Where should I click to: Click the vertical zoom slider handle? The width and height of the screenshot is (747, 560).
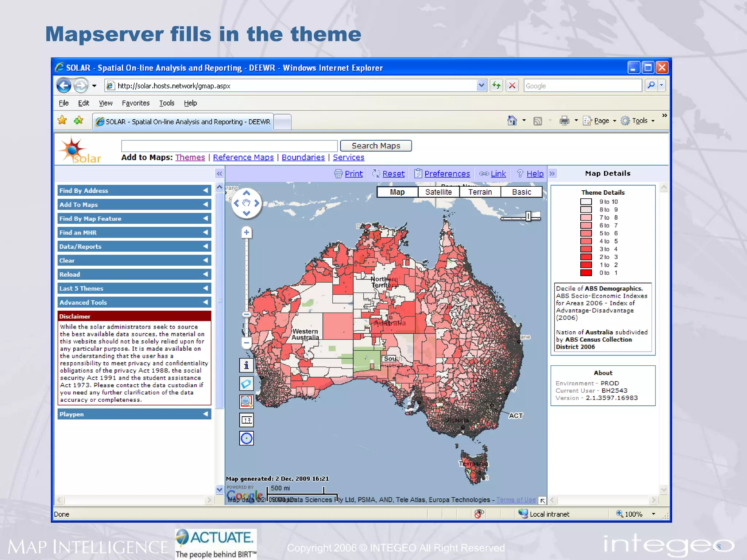point(247,314)
